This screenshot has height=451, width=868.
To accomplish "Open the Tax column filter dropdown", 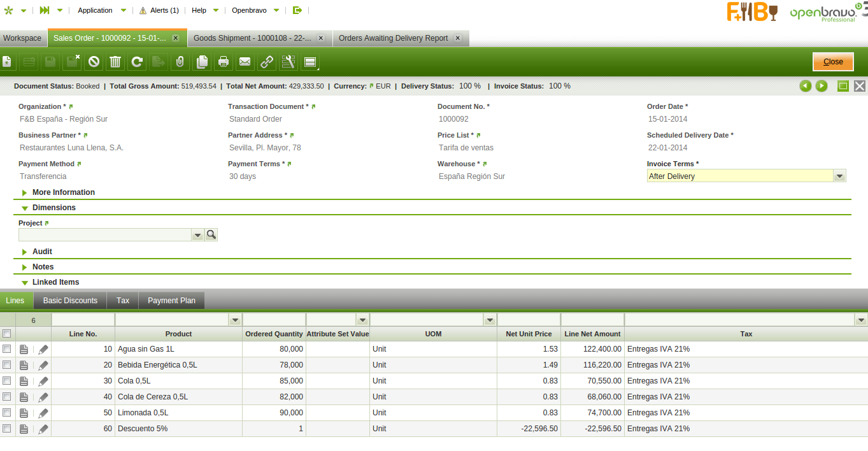I will click(x=862, y=320).
